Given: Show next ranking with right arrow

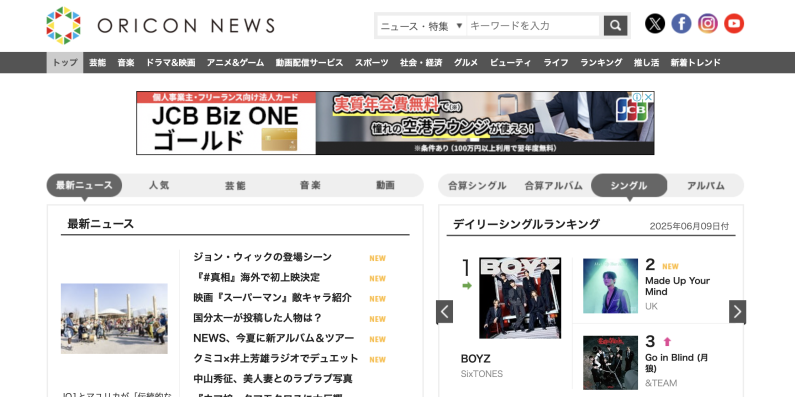Looking at the screenshot, I should [737, 311].
